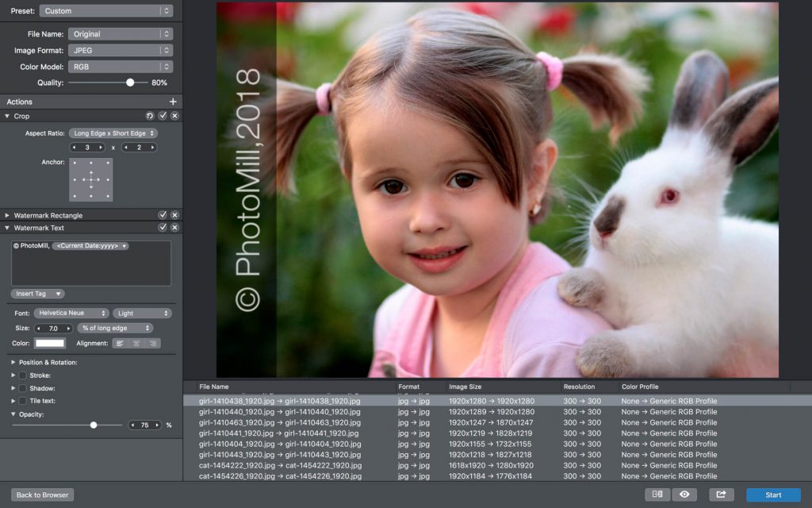Expand the Position & Rotation section

pos(13,361)
